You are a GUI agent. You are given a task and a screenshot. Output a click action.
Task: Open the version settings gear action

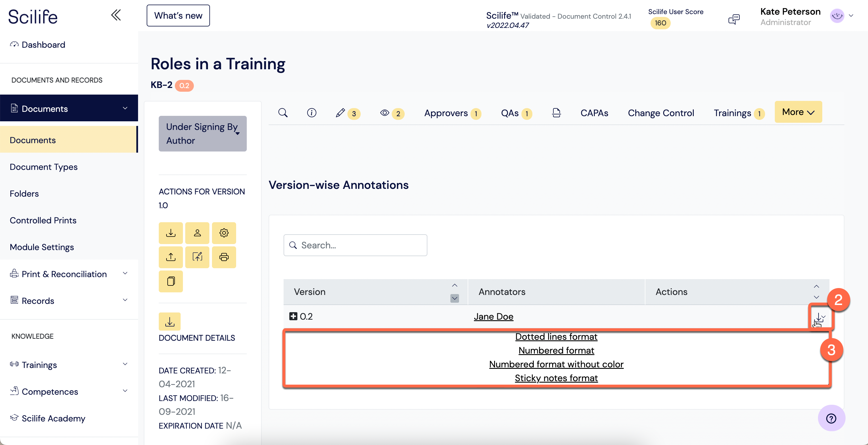point(224,233)
